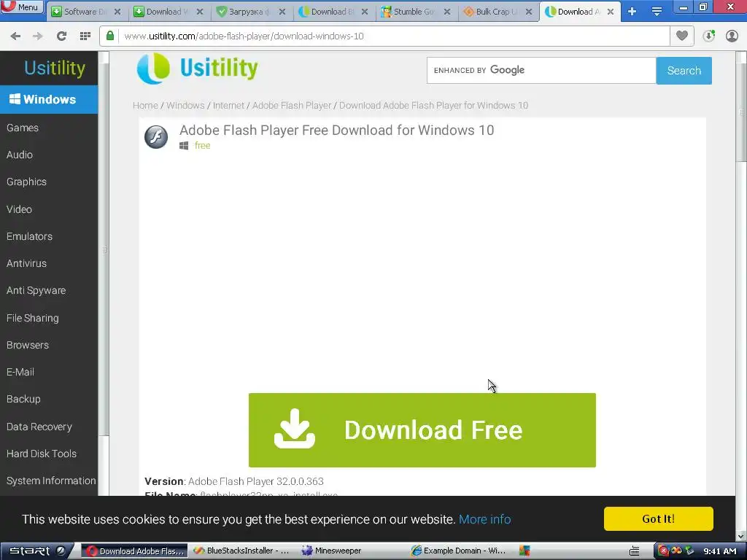Click the green padlock security icon
This screenshot has width=747, height=560.
pyautogui.click(x=110, y=36)
